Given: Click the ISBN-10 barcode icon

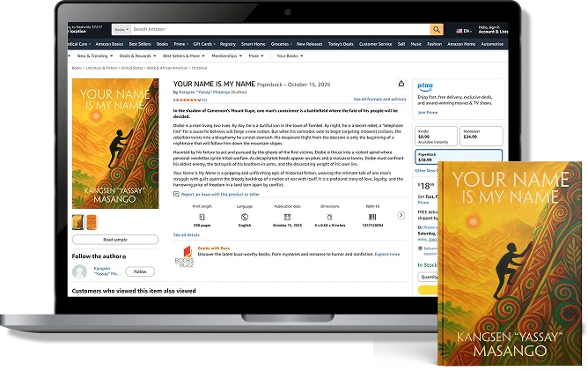Looking at the screenshot, I should [x=372, y=217].
